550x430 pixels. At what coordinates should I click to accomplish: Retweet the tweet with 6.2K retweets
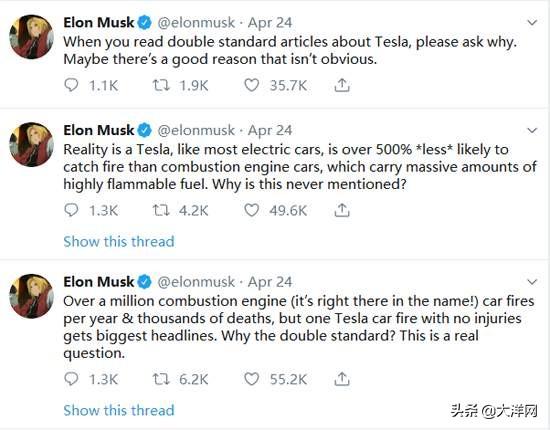[161, 379]
